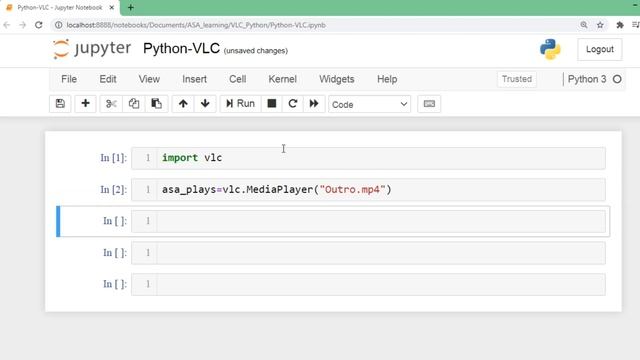Open the Widgets menu
640x360 pixels.
coord(337,79)
